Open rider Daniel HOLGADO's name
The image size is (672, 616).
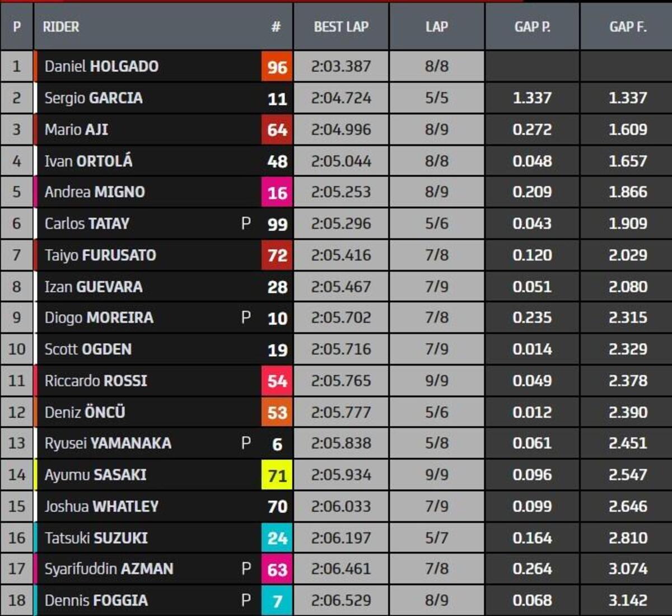(x=101, y=66)
